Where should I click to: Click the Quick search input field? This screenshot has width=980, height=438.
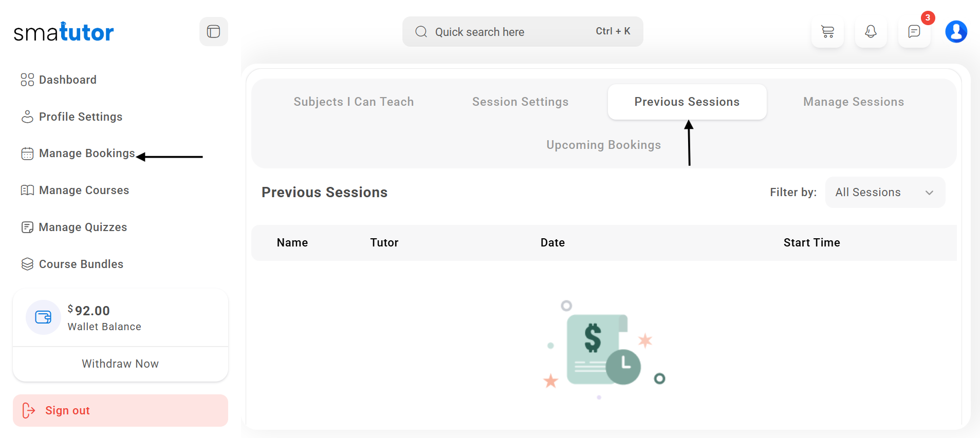click(509, 32)
